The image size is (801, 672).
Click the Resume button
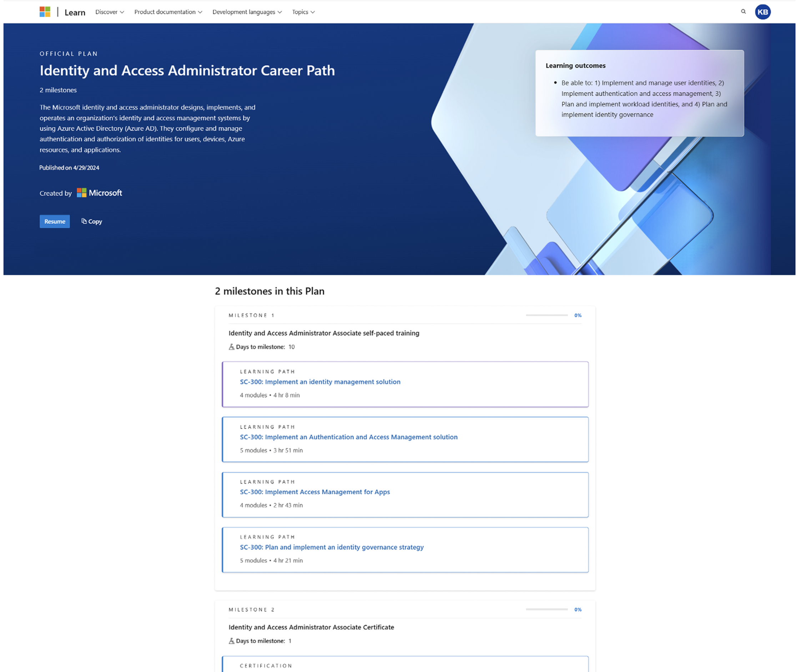click(x=54, y=221)
